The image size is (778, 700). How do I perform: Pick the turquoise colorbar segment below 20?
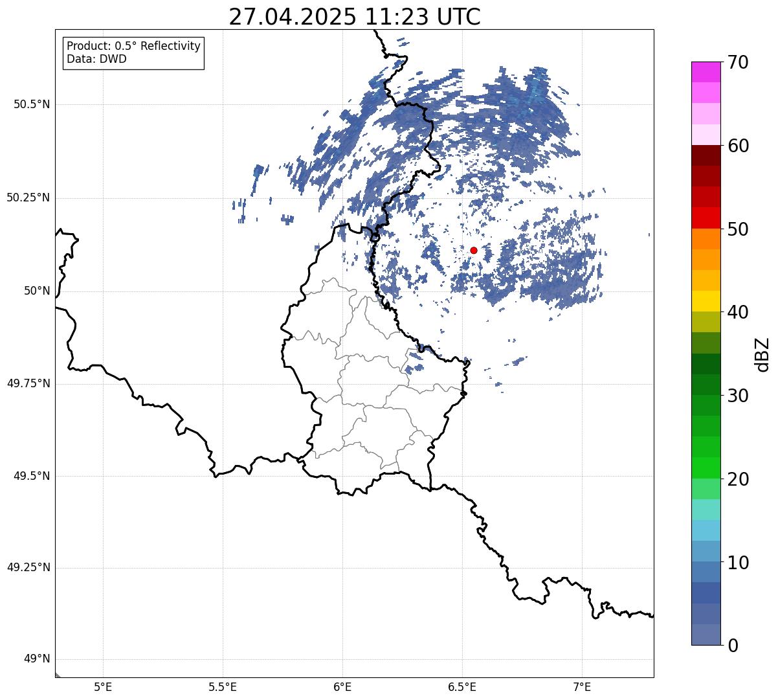pyautogui.click(x=706, y=510)
